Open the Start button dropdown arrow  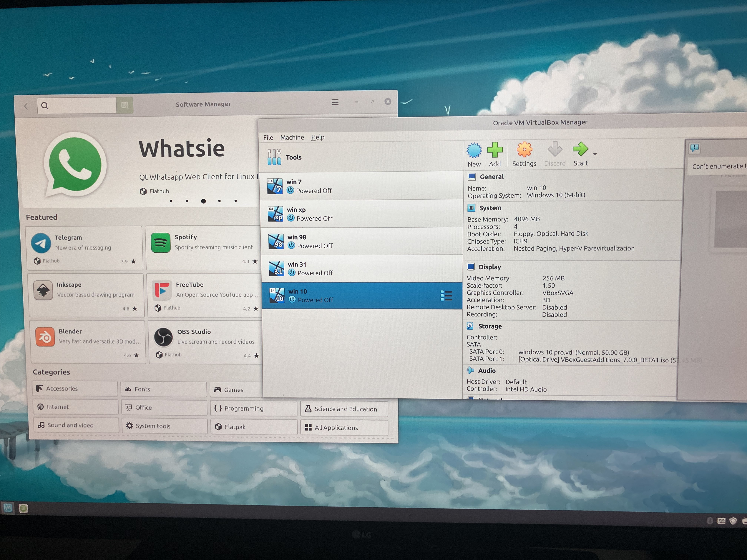(595, 154)
